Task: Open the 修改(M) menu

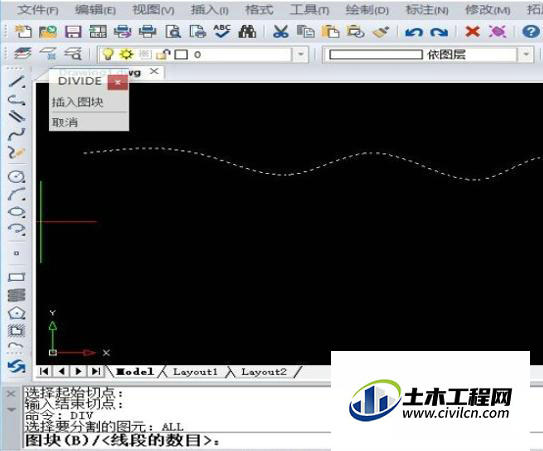Action: pyautogui.click(x=488, y=10)
